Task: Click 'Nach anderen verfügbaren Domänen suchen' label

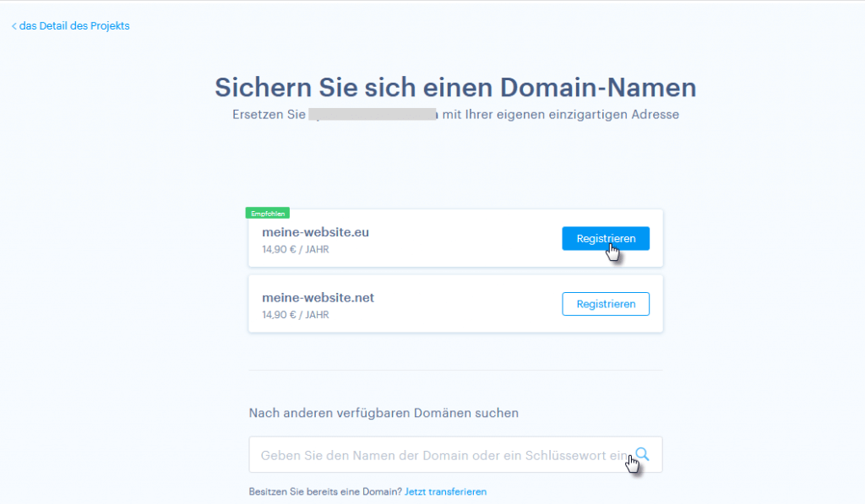Action: (384, 413)
